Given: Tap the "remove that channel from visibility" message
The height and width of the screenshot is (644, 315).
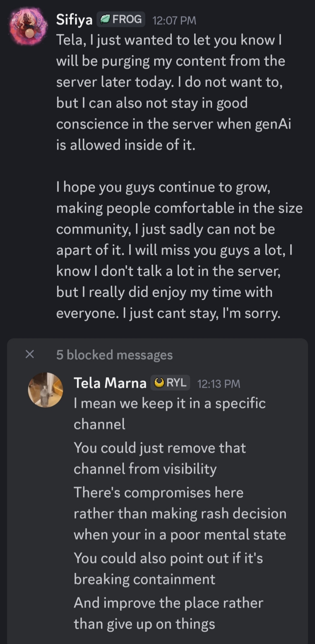Looking at the screenshot, I should click(160, 458).
